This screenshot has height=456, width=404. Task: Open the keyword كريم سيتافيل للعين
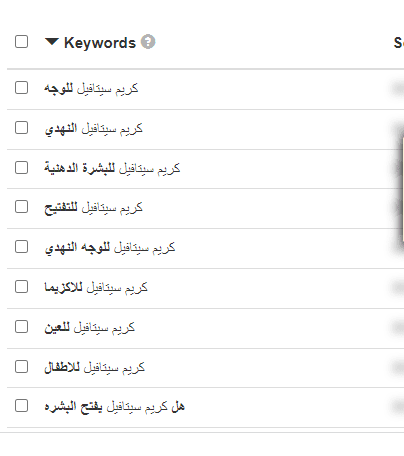(x=90, y=328)
